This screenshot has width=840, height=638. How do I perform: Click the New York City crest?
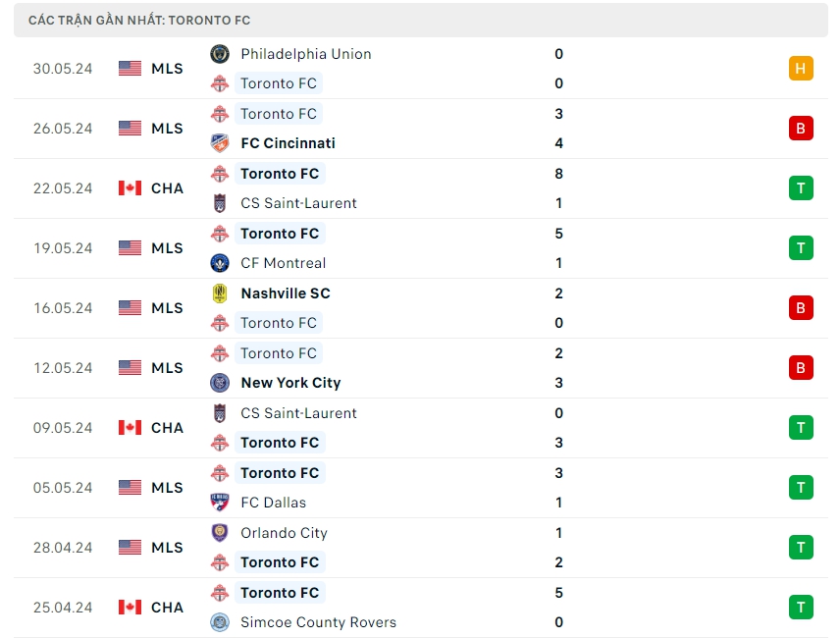(220, 383)
